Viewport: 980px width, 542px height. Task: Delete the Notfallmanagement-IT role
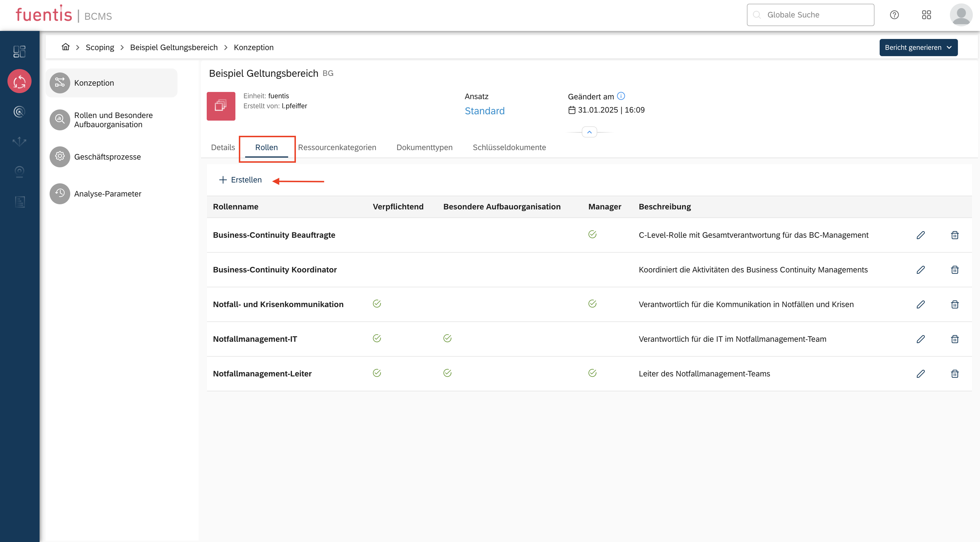tap(954, 339)
